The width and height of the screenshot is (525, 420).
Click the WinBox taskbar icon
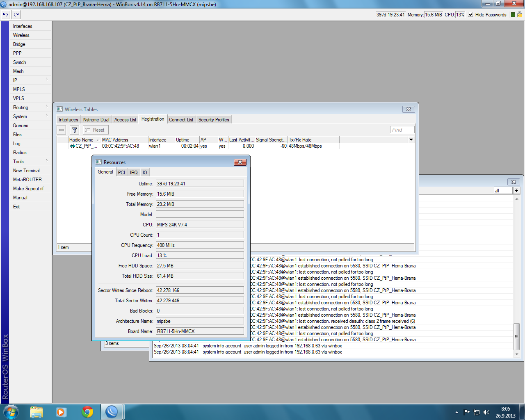click(112, 412)
